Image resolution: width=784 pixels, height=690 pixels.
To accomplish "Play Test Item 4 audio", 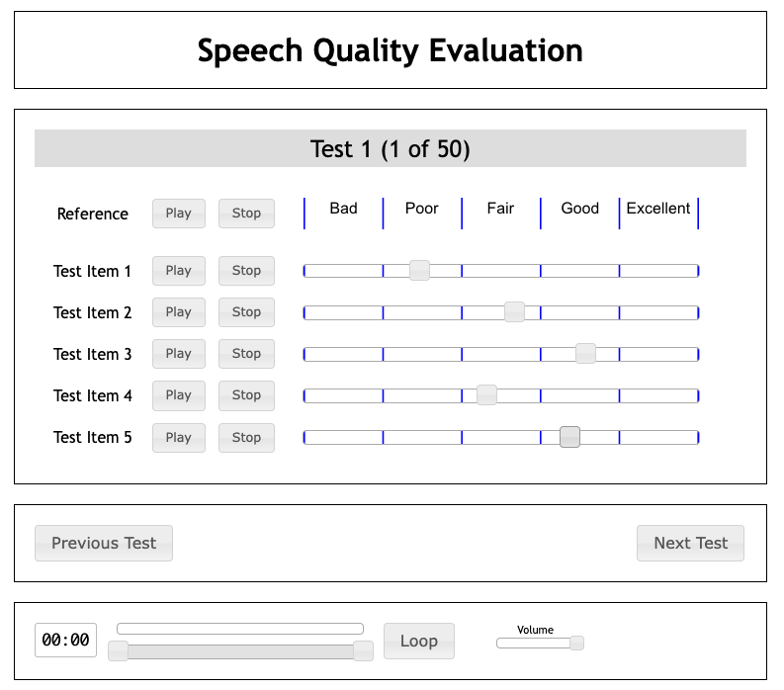I will coord(179,395).
